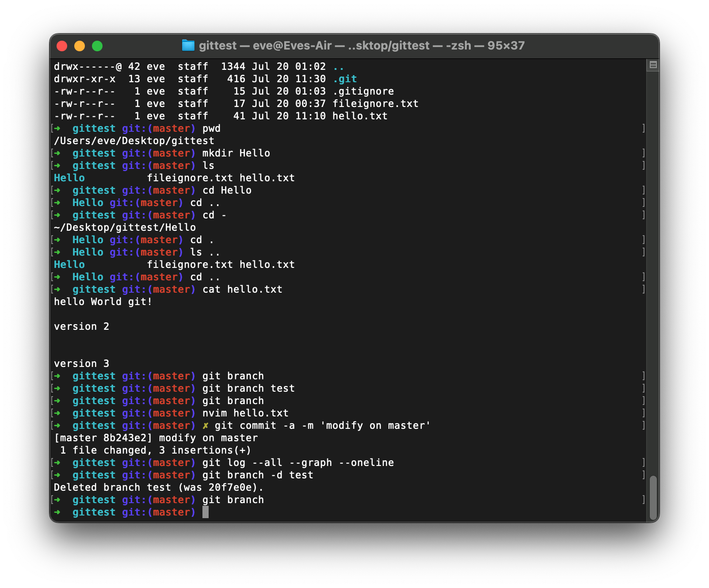
Task: Click the green arrow of the last prompt
Action: (x=57, y=512)
